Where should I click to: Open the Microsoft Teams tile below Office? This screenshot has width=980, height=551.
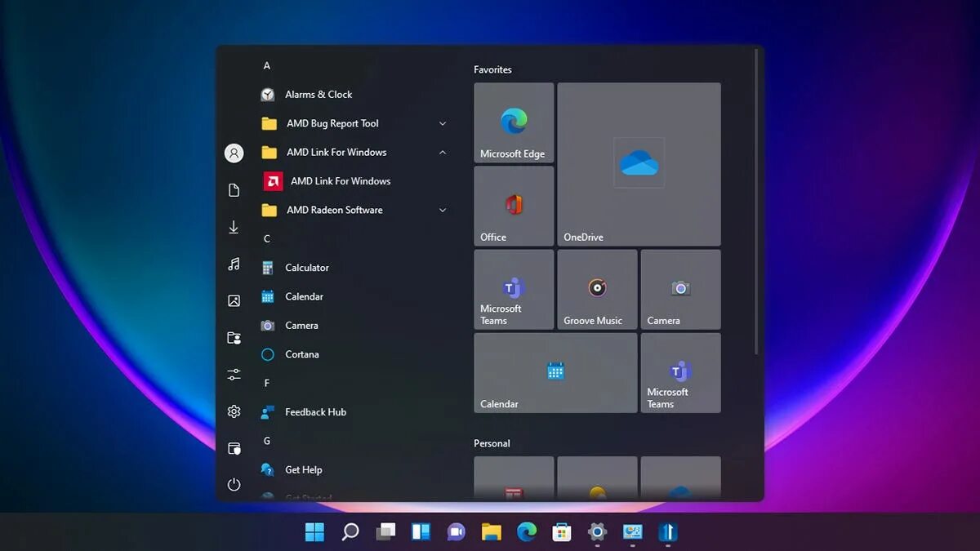[514, 289]
